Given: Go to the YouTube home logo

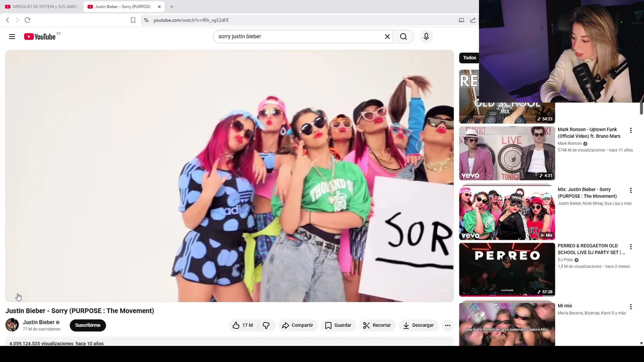Looking at the screenshot, I should click(40, 37).
